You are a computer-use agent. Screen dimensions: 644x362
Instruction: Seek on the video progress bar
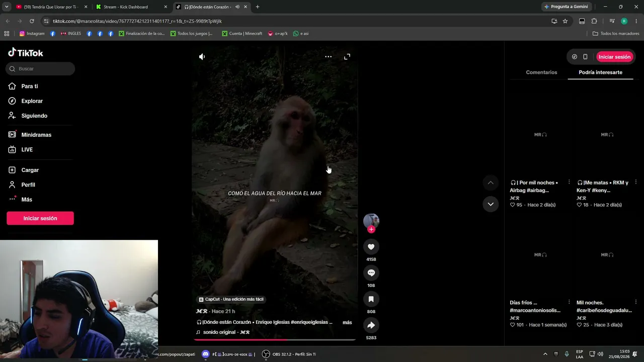click(275, 340)
